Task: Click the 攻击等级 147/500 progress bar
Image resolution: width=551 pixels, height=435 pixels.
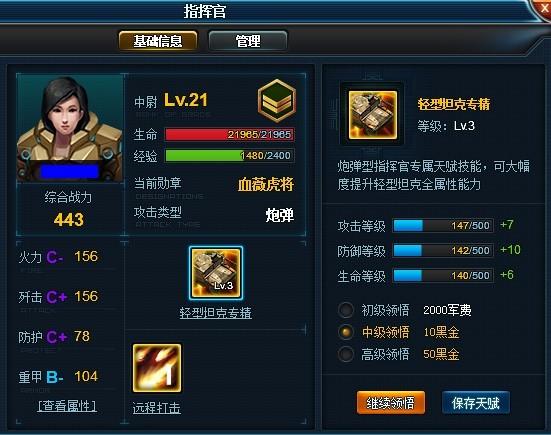Action: [443, 225]
